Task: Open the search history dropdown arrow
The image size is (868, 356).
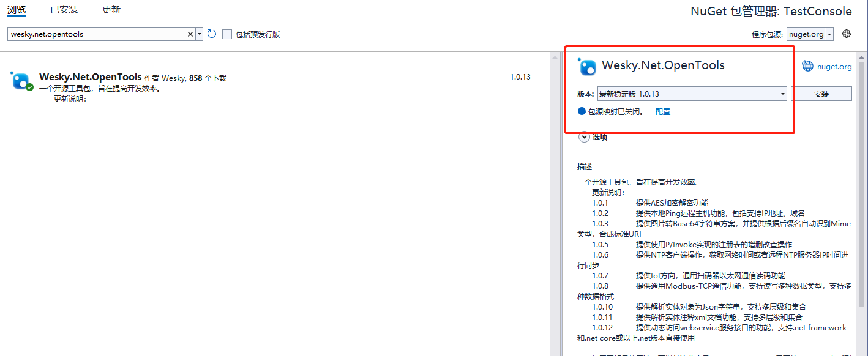Action: [x=199, y=34]
